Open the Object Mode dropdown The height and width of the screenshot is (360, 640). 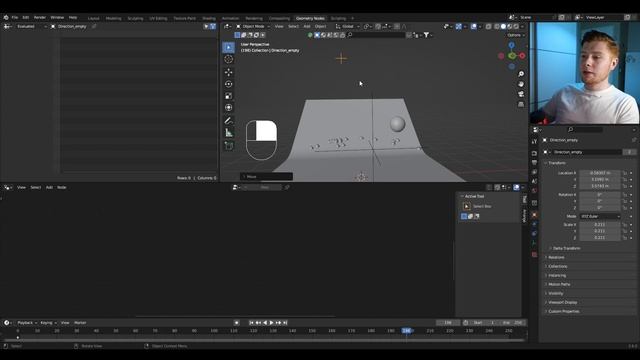253,27
